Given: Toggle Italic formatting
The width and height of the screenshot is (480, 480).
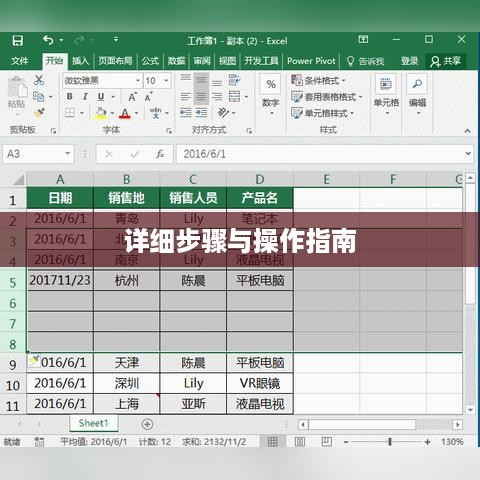Looking at the screenshot, I should click(x=85, y=96).
